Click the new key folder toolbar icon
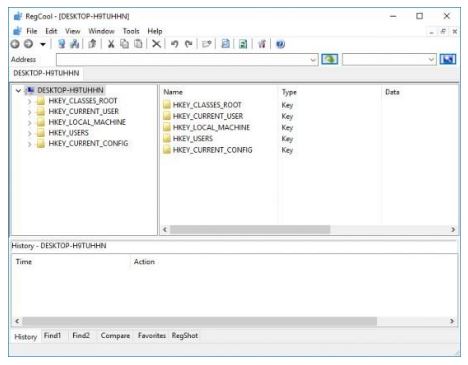This screenshot has height=365, width=468. pos(207,44)
